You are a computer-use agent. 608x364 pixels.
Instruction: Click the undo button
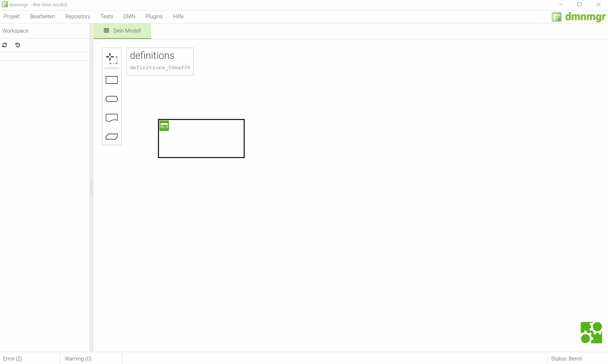pos(17,45)
